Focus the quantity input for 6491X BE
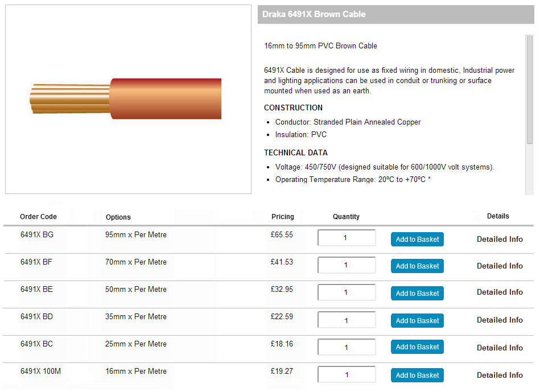The width and height of the screenshot is (540, 392). [x=346, y=292]
